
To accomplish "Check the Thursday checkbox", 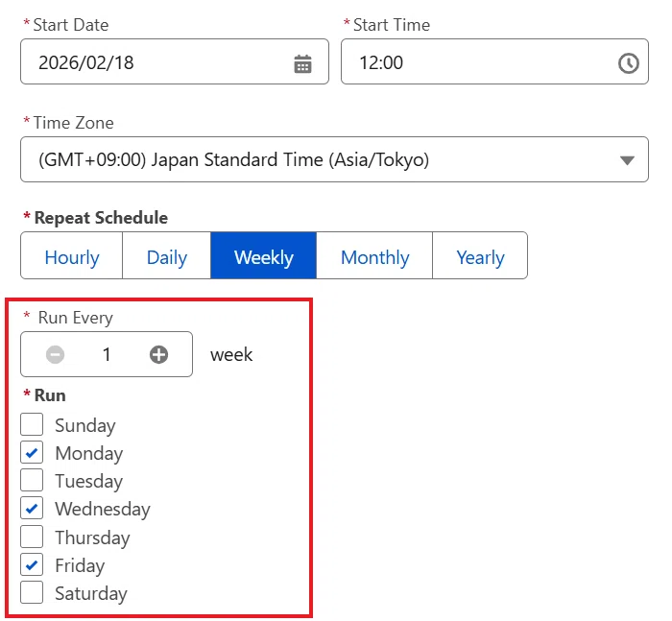I will coord(32,537).
